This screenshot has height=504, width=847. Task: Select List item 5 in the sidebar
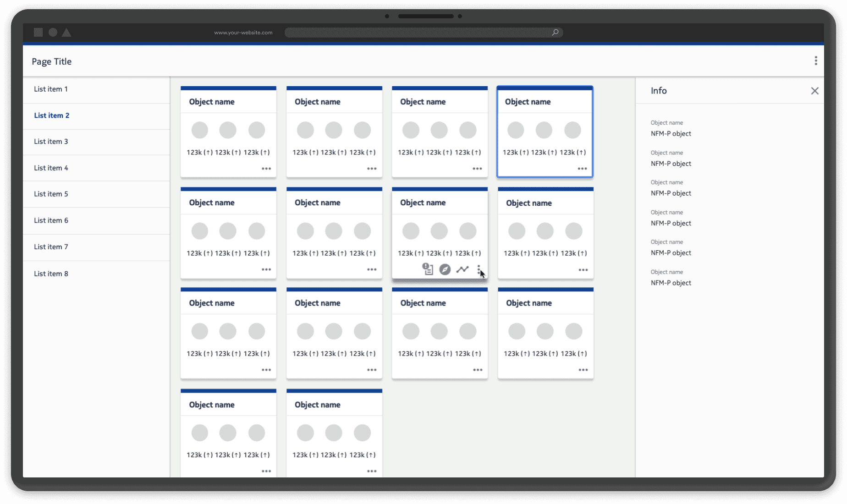tap(51, 194)
